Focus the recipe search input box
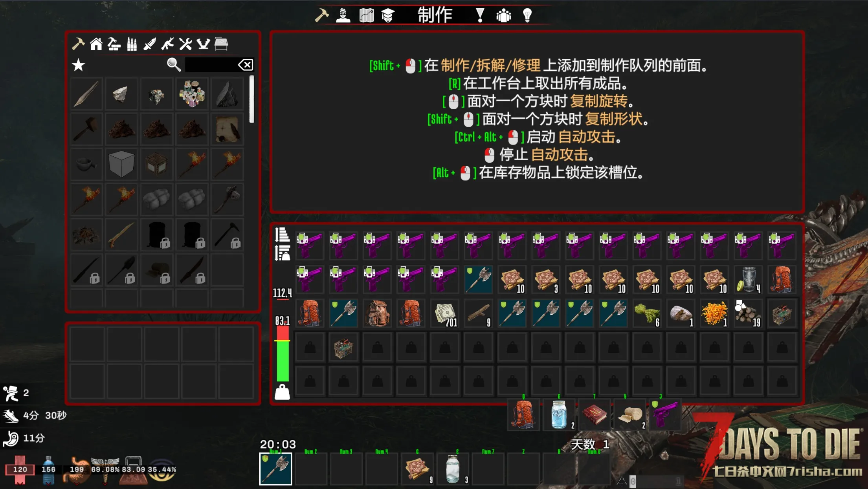Image resolution: width=868 pixels, height=489 pixels. [x=211, y=65]
